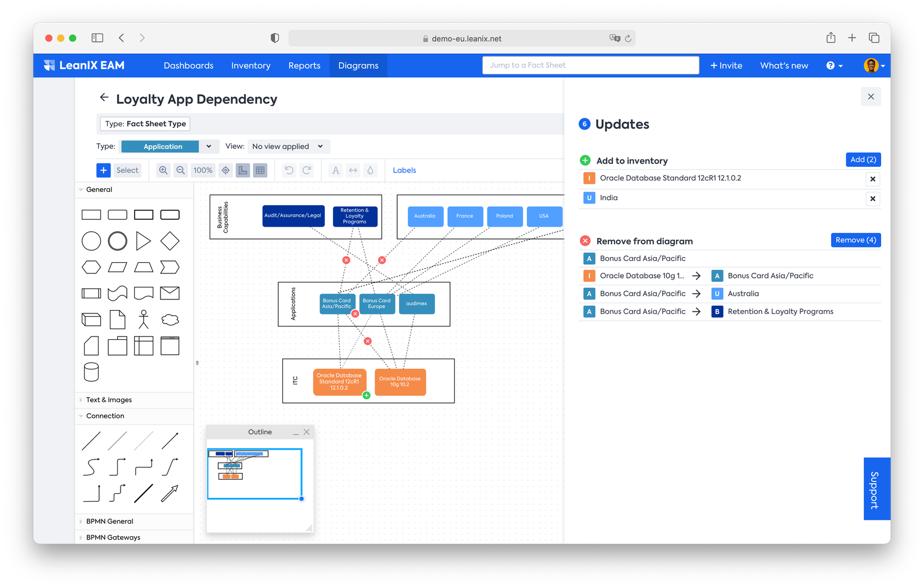The width and height of the screenshot is (924, 588).
Task: Click What's new in navigation
Action: click(x=784, y=65)
